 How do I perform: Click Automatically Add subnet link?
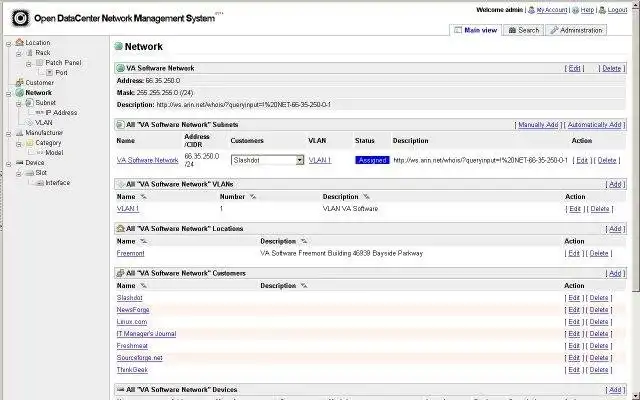[594, 125]
